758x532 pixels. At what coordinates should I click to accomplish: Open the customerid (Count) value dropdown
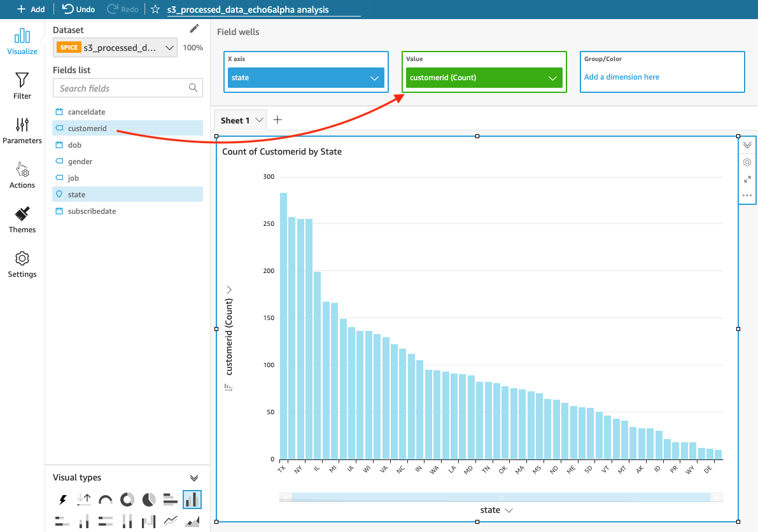pos(484,78)
